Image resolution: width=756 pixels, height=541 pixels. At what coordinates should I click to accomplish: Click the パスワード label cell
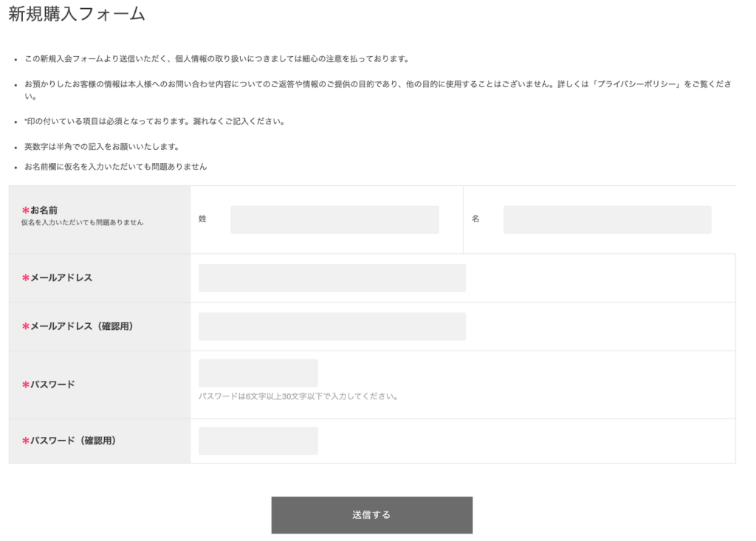pos(53,384)
